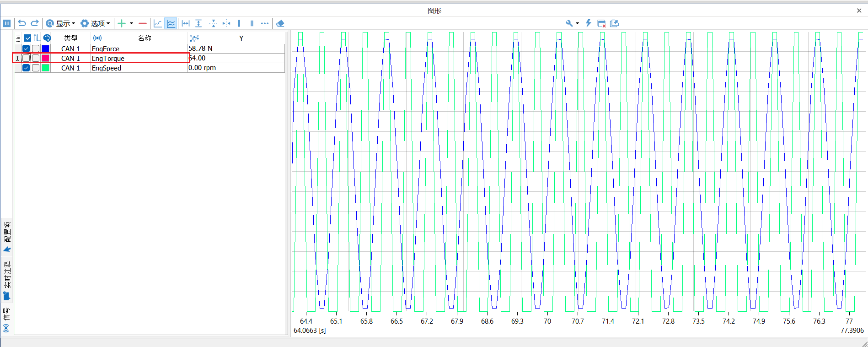
Task: Open the 显示 display dropdown
Action: click(x=60, y=23)
